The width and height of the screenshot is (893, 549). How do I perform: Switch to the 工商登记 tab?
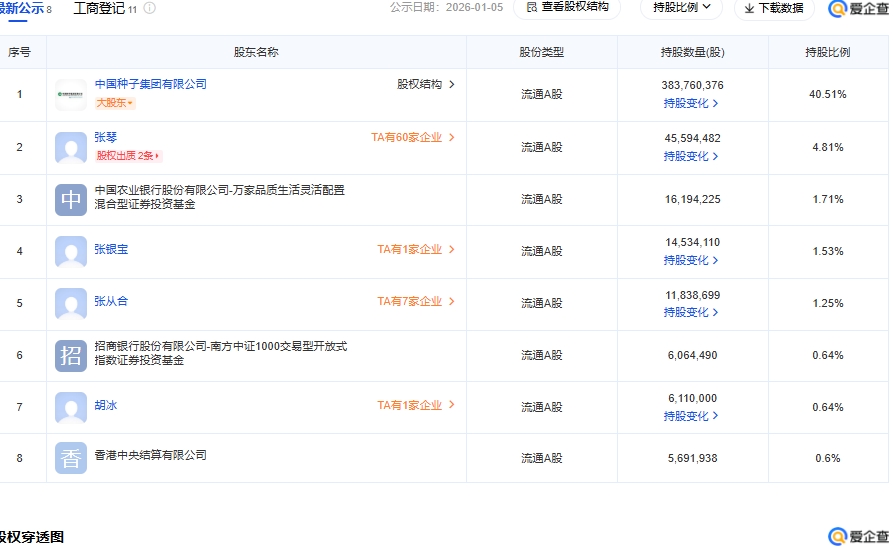[105, 9]
